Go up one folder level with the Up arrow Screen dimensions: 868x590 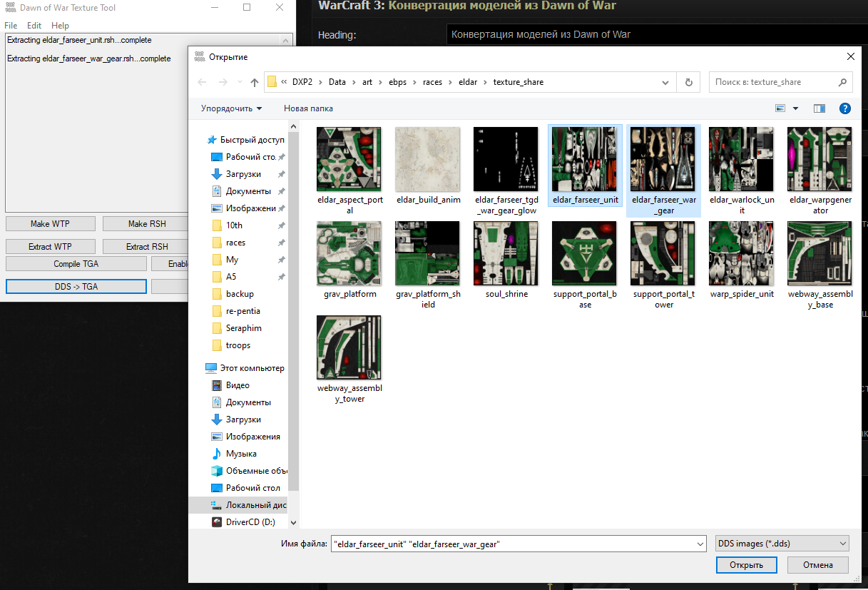click(x=255, y=82)
